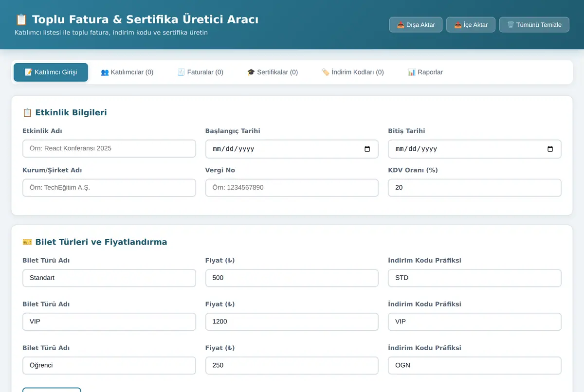Viewport: 584px width, 392px height.
Task: Click the Başlangıç Tarihi date field
Action: (292, 149)
